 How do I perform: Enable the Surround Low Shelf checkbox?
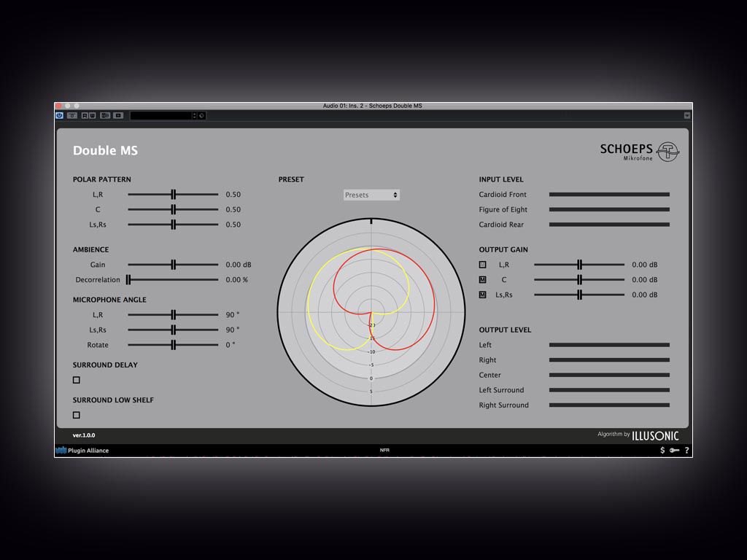click(77, 415)
